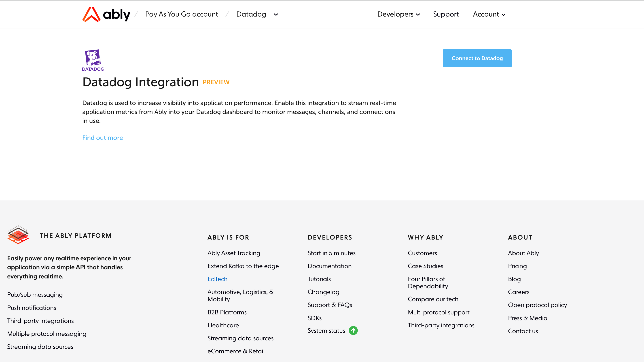The width and height of the screenshot is (644, 362).
Task: Visit the Ably Asset Tracking link
Action: point(233,253)
